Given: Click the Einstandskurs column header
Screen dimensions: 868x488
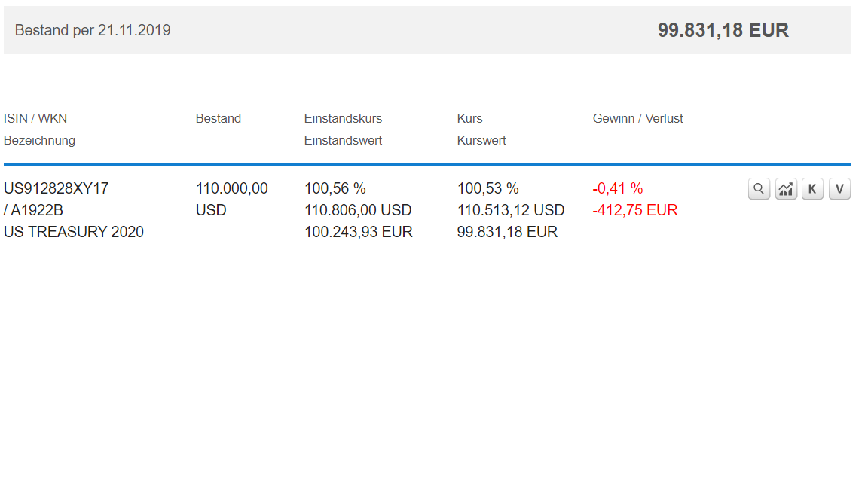Looking at the screenshot, I should coord(343,118).
